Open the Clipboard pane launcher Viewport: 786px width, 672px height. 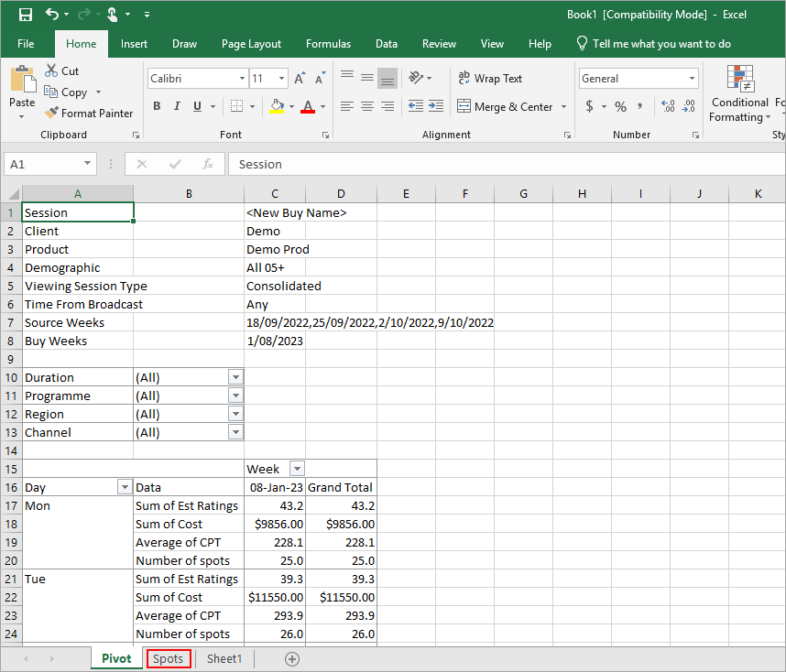(136, 135)
